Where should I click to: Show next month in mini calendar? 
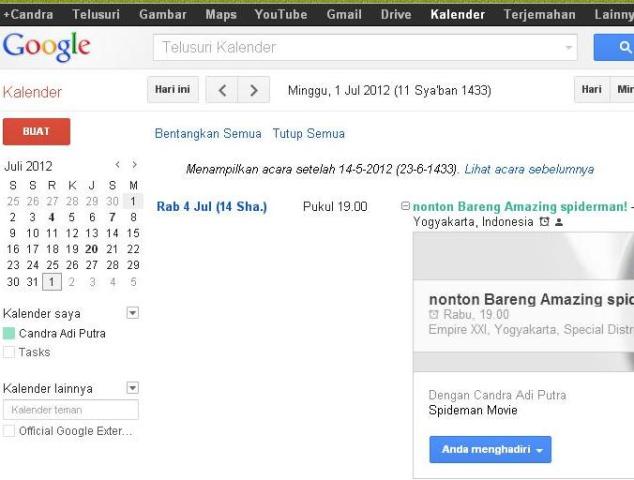click(134, 165)
